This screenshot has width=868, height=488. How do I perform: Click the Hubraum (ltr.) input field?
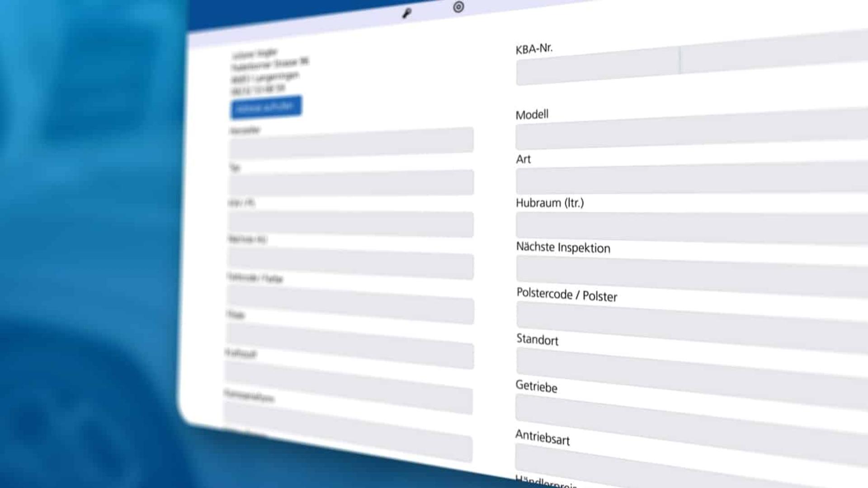[692, 228]
